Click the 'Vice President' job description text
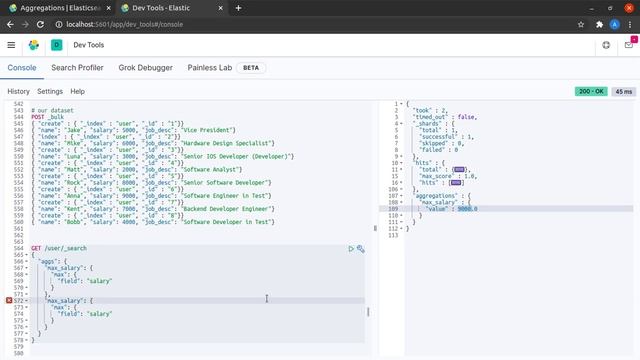This screenshot has height=360, width=640. pyautogui.click(x=209, y=130)
